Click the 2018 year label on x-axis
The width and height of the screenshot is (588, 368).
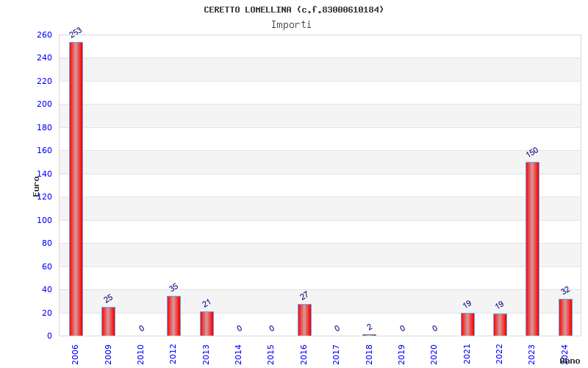point(369,355)
